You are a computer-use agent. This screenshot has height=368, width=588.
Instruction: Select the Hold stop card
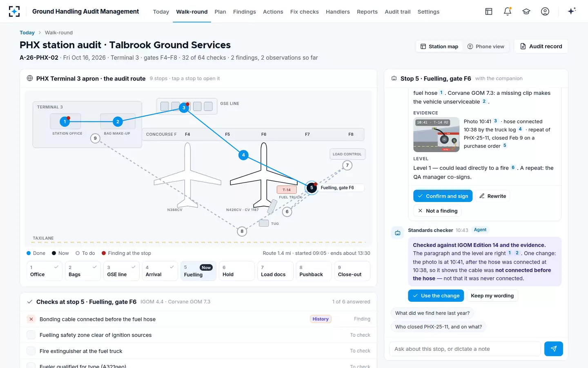(x=237, y=271)
